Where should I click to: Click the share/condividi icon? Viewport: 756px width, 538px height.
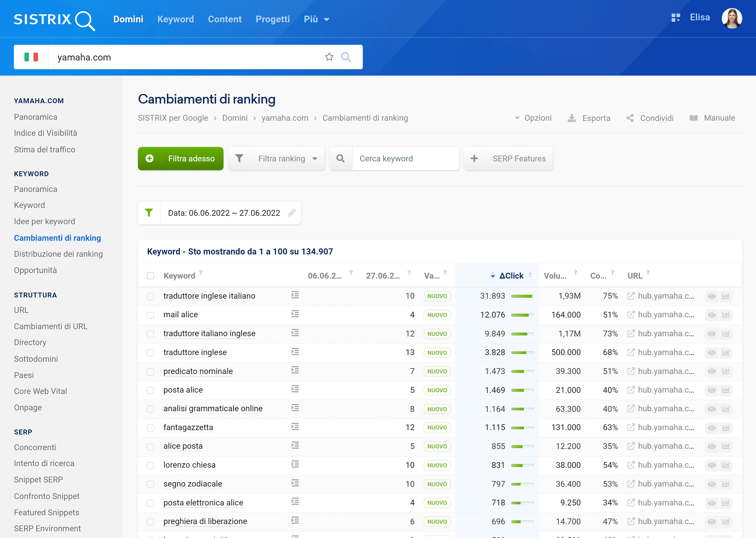tap(630, 117)
